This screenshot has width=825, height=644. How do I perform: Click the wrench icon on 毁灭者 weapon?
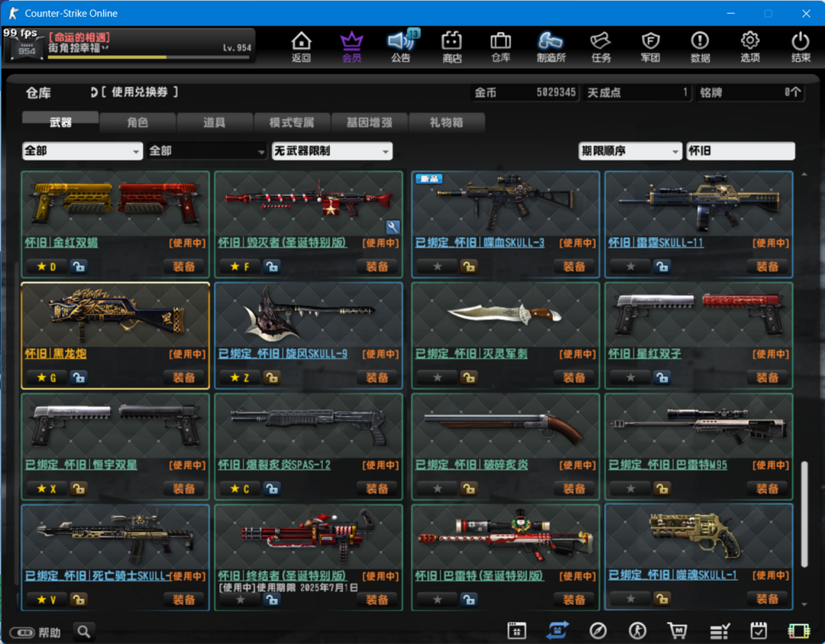pyautogui.click(x=393, y=227)
